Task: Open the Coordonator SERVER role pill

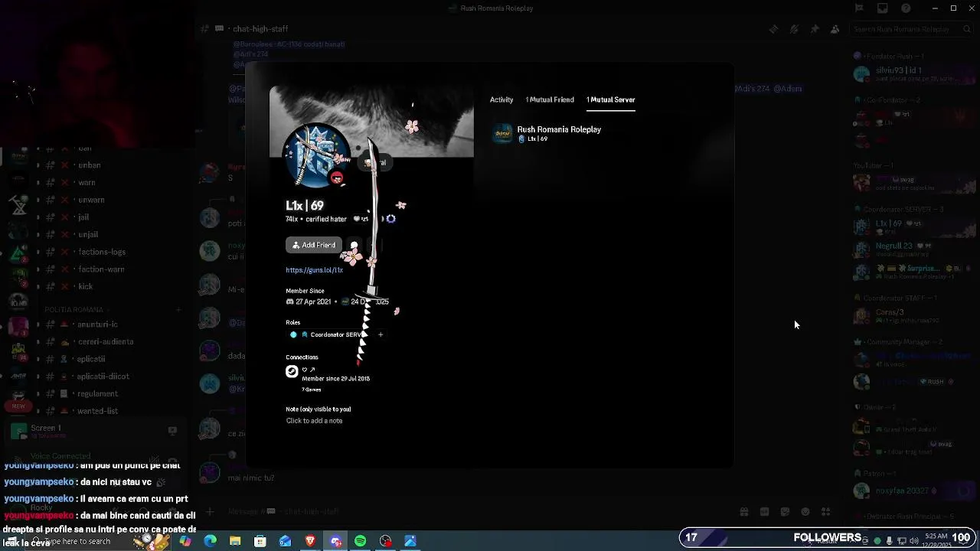Action: [x=329, y=334]
